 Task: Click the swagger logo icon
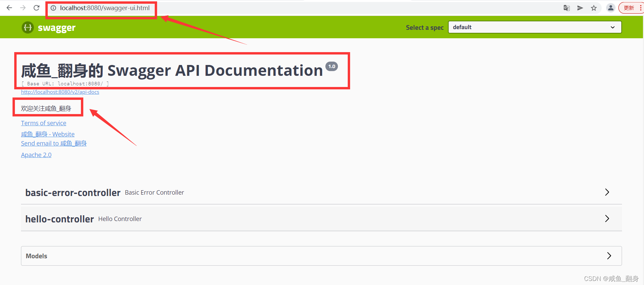(x=28, y=27)
